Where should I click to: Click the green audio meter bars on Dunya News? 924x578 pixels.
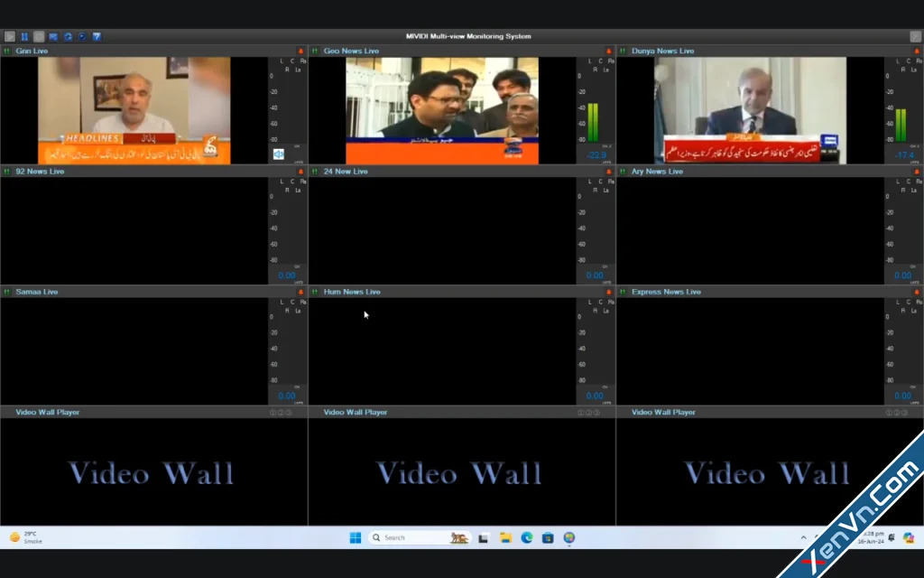(901, 125)
